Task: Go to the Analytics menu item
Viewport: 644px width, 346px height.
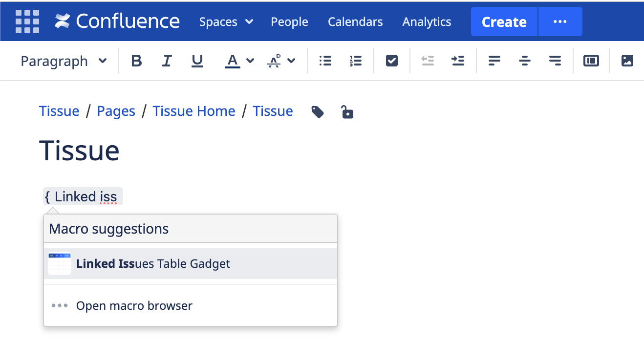Action: pyautogui.click(x=427, y=22)
